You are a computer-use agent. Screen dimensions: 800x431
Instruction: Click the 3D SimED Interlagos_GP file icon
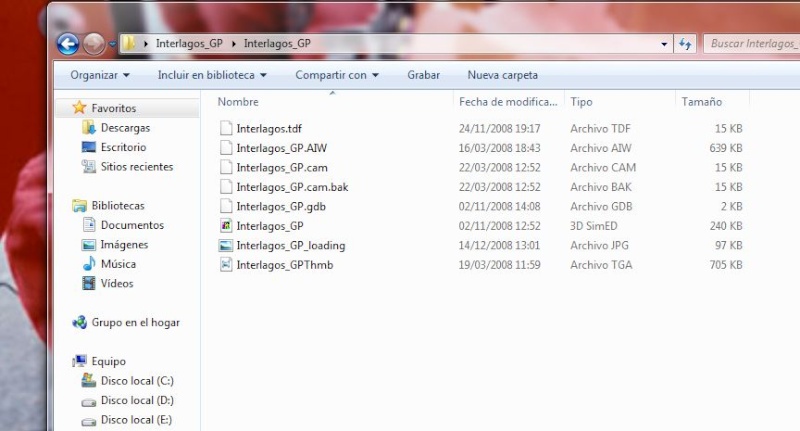pos(226,225)
